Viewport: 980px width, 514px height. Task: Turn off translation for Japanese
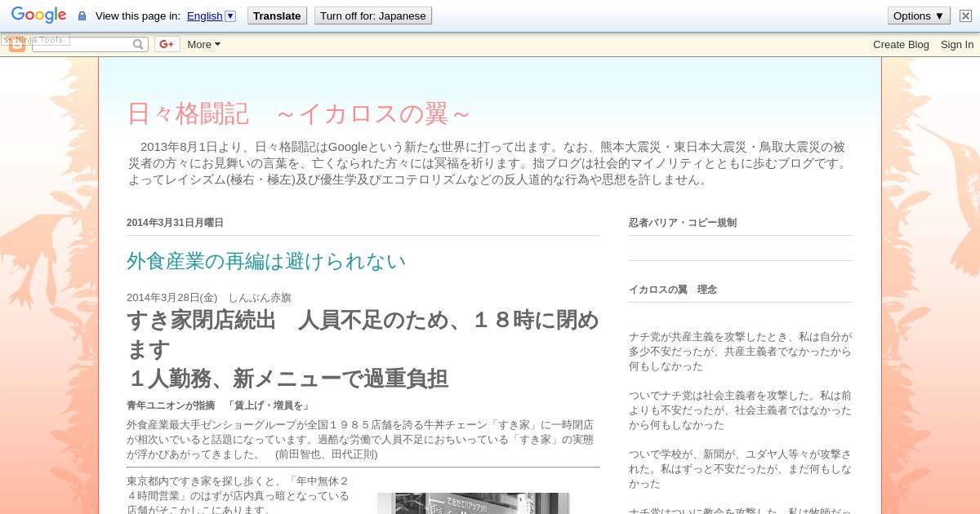[372, 16]
